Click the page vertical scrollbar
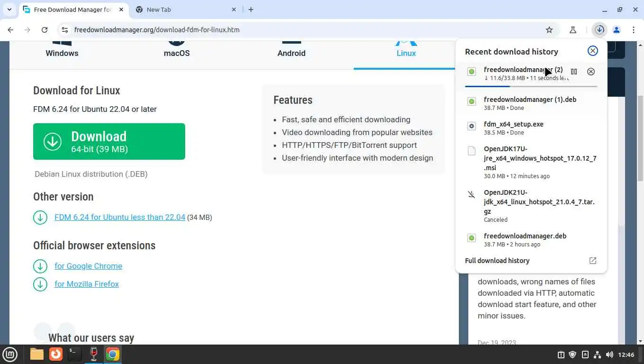Viewport: 644px width, 364px height. tap(640, 137)
